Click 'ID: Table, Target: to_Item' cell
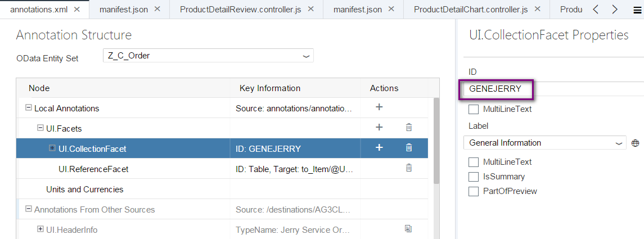 pyautogui.click(x=294, y=169)
